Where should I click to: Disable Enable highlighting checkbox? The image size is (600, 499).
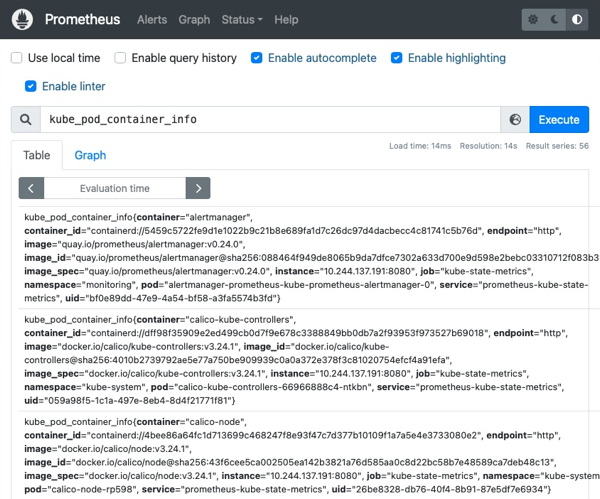pyautogui.click(x=396, y=58)
